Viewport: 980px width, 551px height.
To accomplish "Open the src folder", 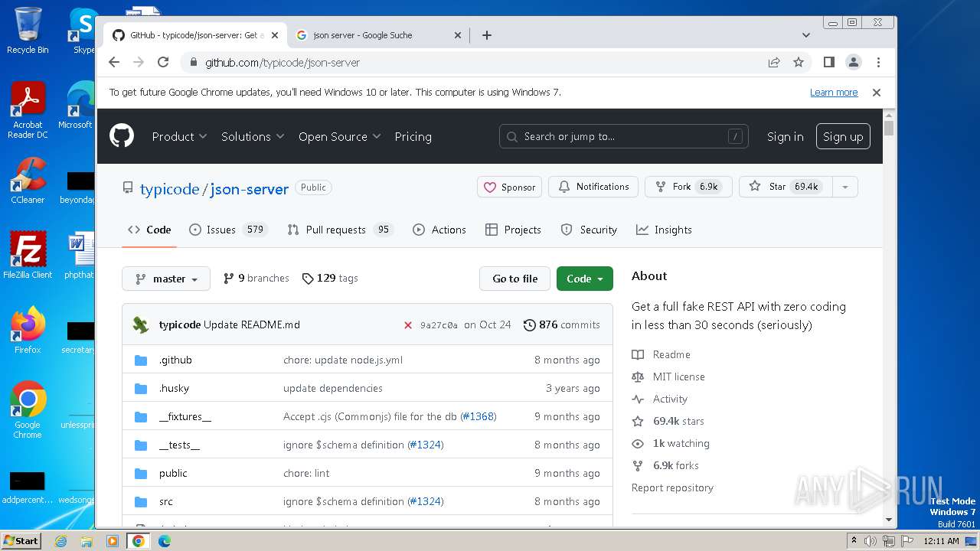I will coord(166,501).
